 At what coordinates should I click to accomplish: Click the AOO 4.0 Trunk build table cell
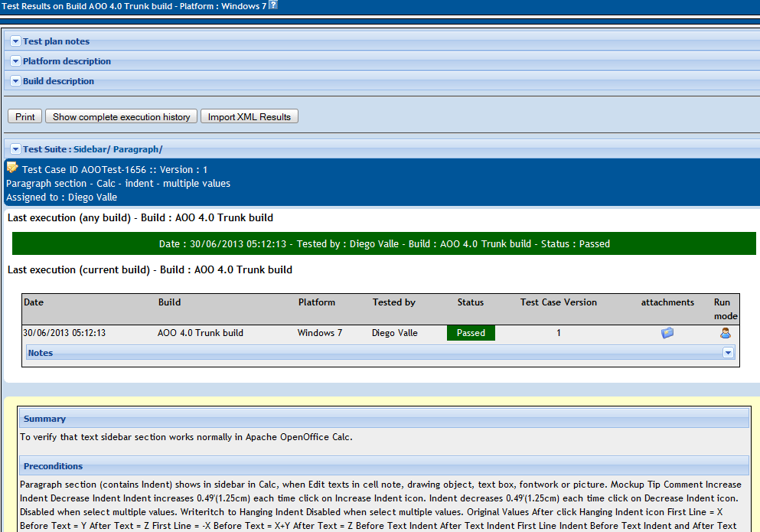201,333
